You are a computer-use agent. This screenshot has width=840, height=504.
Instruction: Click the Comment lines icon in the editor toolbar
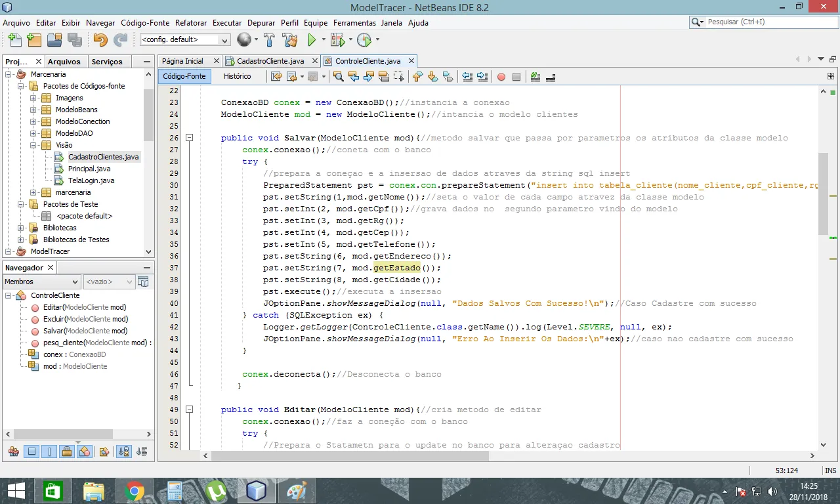535,77
